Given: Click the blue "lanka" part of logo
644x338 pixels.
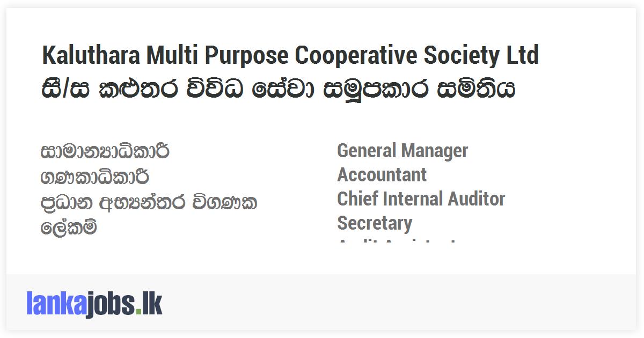Looking at the screenshot, I should pyautogui.click(x=55, y=305).
